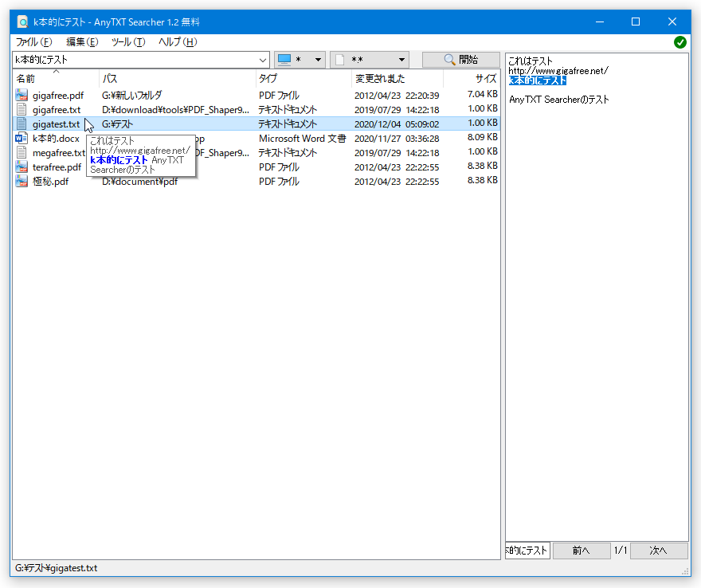This screenshot has width=701, height=588.
Task: Click the date 2012/04/23 22:20:39
Action: point(397,96)
